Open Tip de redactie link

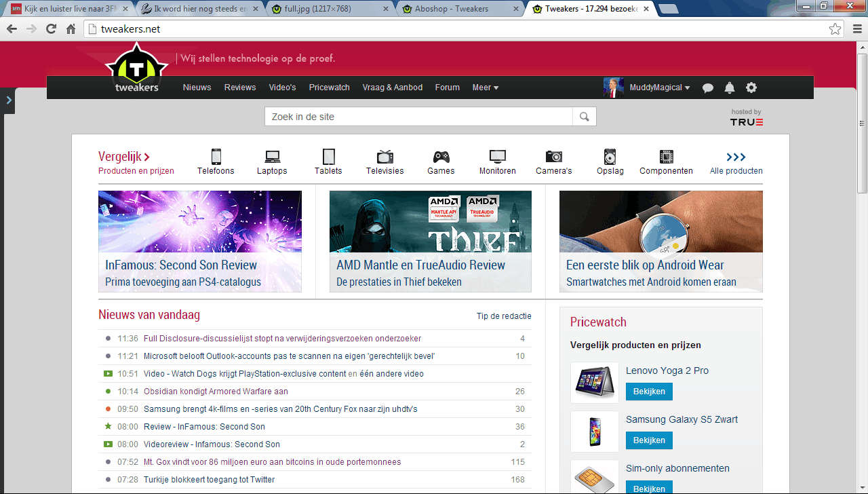[x=504, y=316]
